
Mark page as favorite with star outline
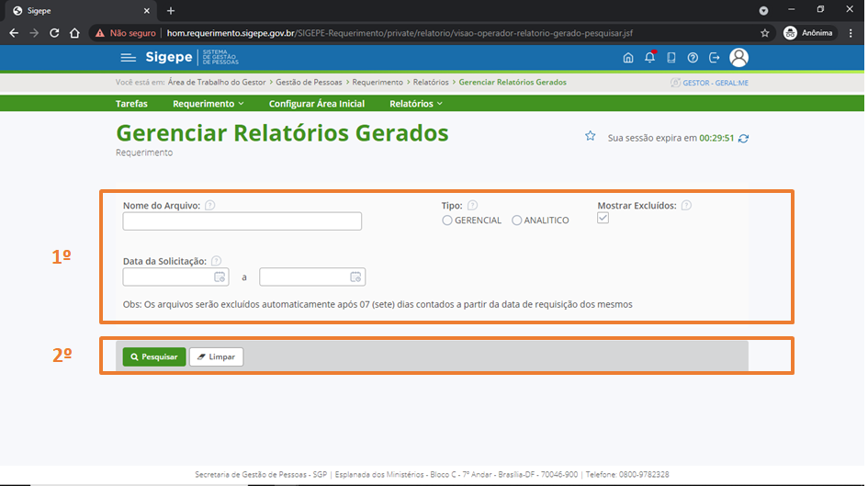tap(590, 136)
